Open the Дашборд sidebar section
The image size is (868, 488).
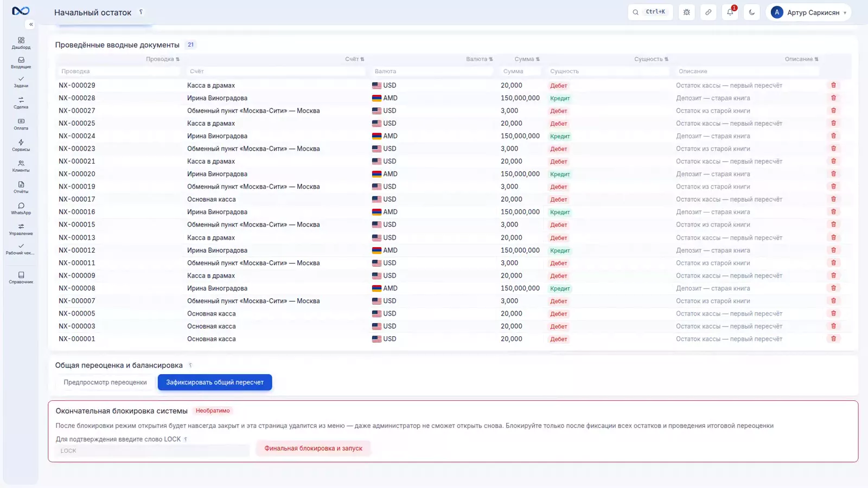[x=21, y=43]
